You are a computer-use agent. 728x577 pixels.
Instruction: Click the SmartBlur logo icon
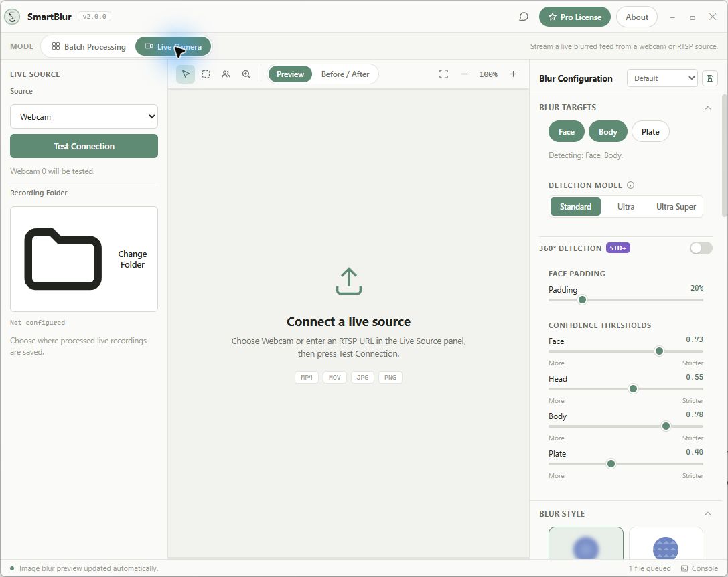[12, 17]
